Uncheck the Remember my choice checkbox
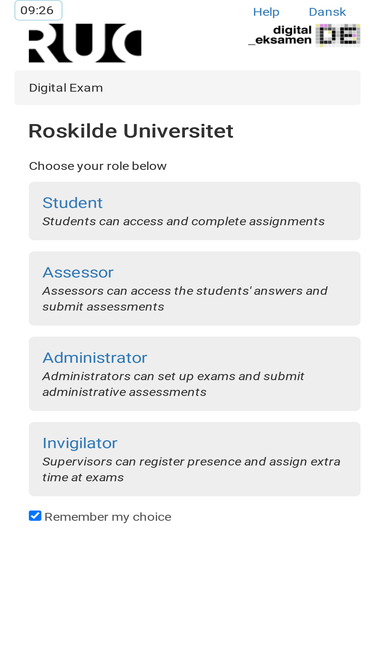The width and height of the screenshot is (375, 667). pyautogui.click(x=35, y=516)
